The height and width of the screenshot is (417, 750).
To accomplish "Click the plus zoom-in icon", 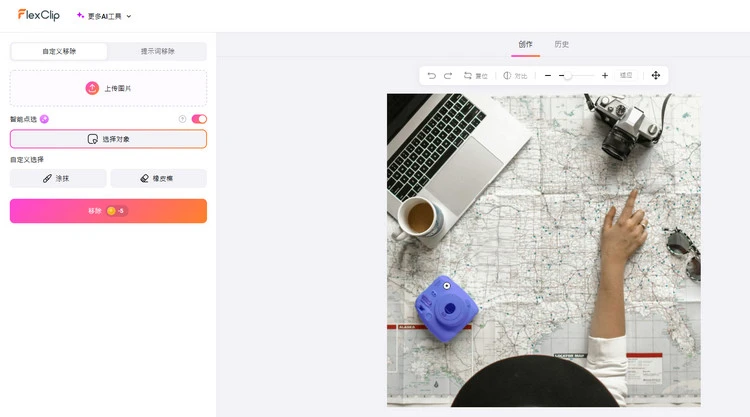I will pos(605,76).
